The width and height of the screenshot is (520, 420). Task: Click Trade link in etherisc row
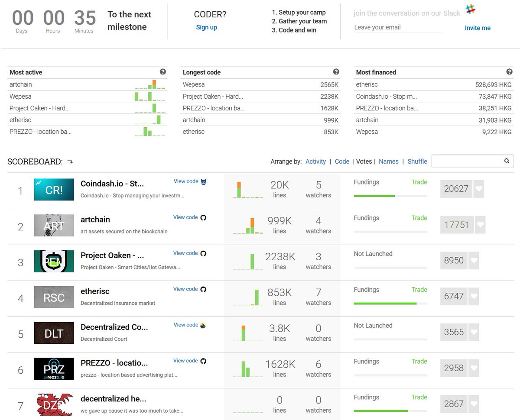(x=419, y=290)
